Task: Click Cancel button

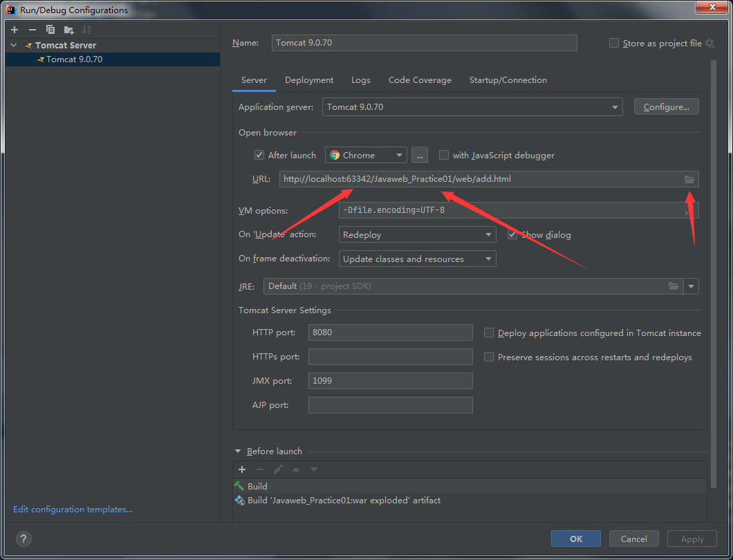Action: 633,539
